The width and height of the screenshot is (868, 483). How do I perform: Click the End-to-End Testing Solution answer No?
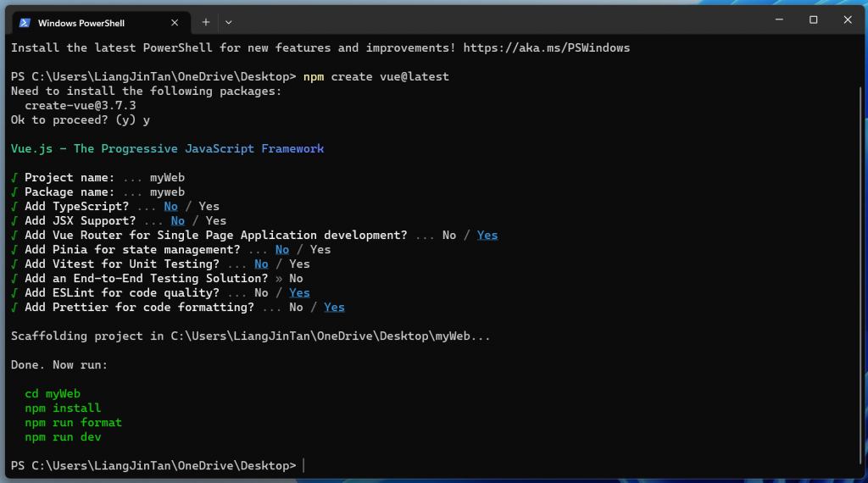pos(296,278)
